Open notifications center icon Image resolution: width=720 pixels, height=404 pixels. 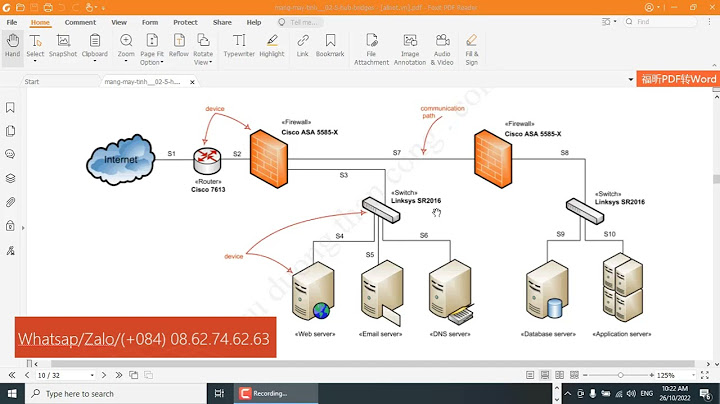coord(705,394)
